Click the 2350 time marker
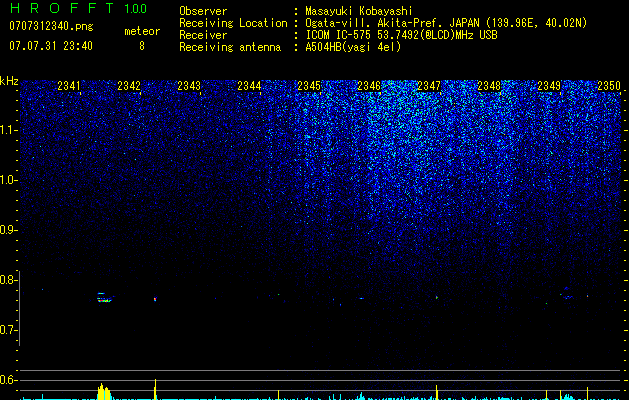This screenshot has width=629, height=400. pyautogui.click(x=609, y=85)
